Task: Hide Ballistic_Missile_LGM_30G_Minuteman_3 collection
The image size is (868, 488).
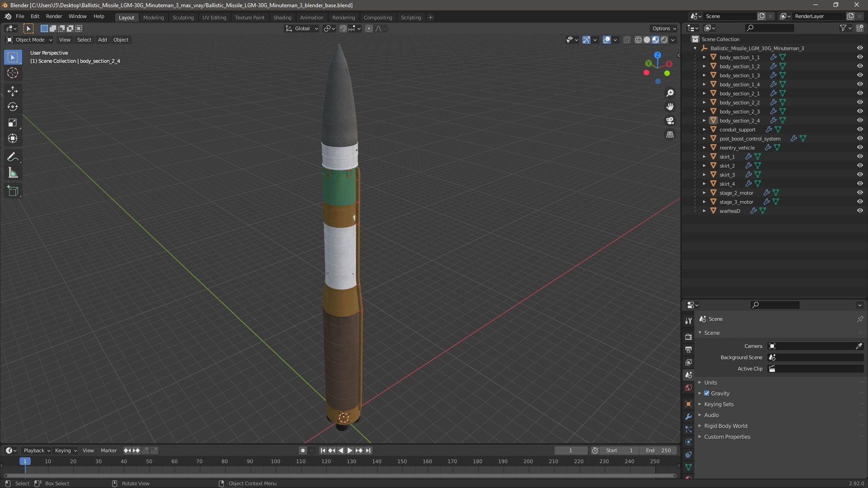Action: pos(859,48)
